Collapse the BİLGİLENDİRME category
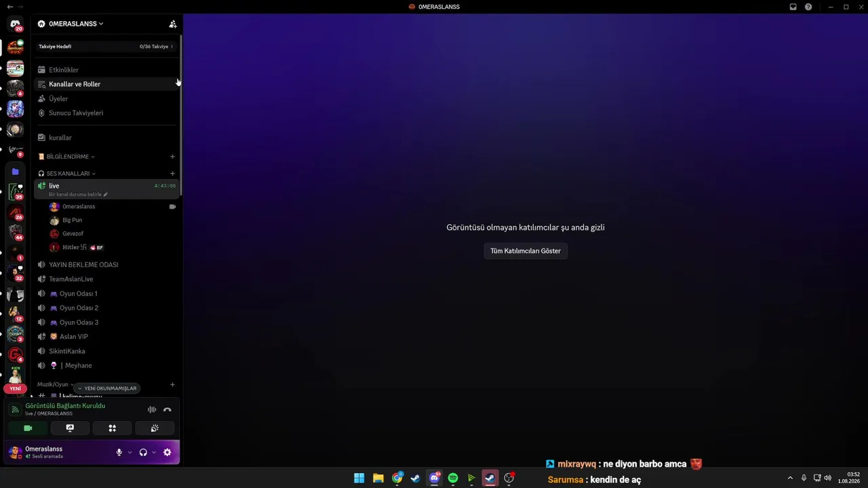Viewport: 868px width, 488px height. tap(66, 157)
